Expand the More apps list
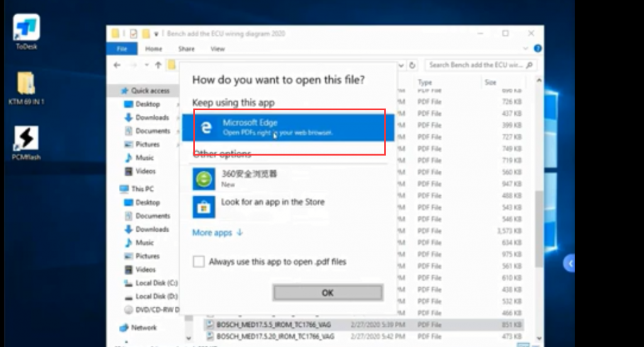Screen dimensions: 644x347 pyautogui.click(x=218, y=233)
